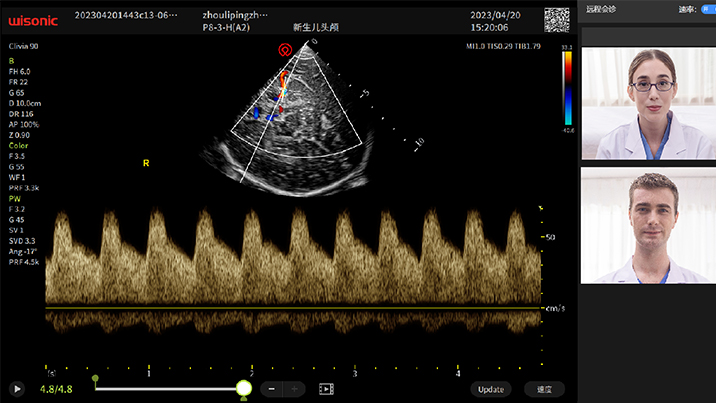
Task: Click the red probe orientation marker
Action: click(284, 48)
